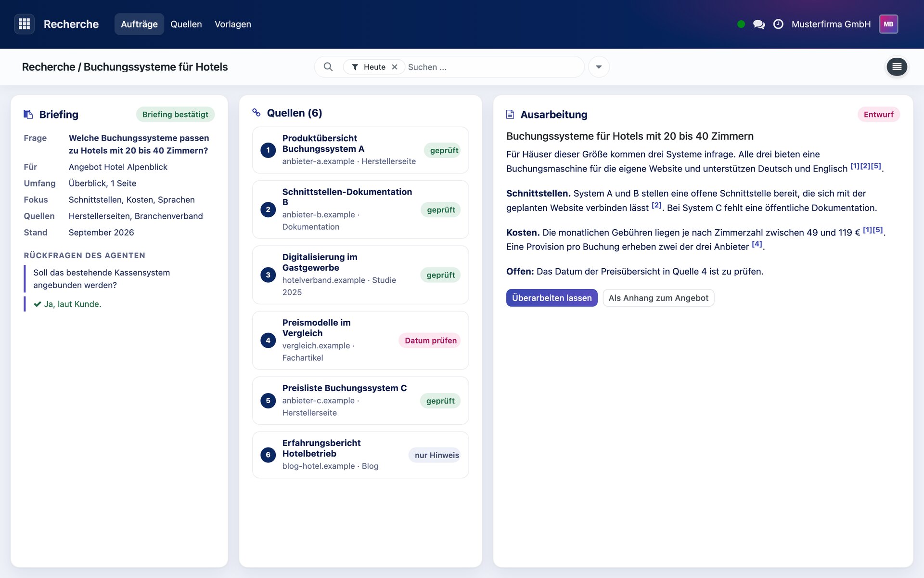The image size is (924, 578).
Task: Click the Briefing panel icon
Action: tap(28, 114)
